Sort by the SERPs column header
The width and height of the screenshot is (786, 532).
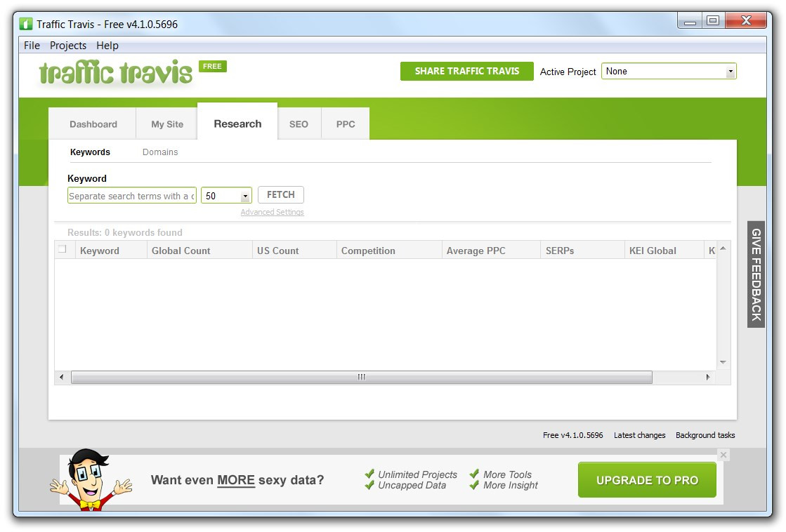click(582, 251)
